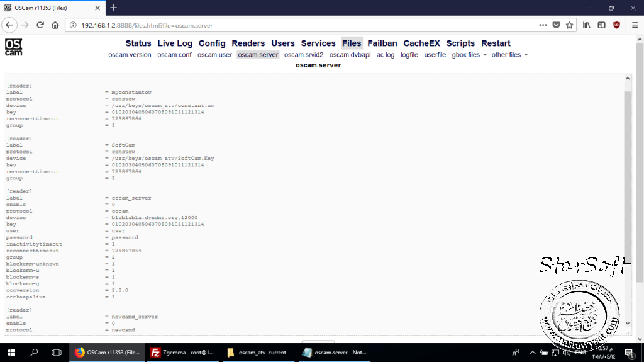Screen dimensions: 644x362
Task: Open page actions three-dot menu
Action: (543, 25)
